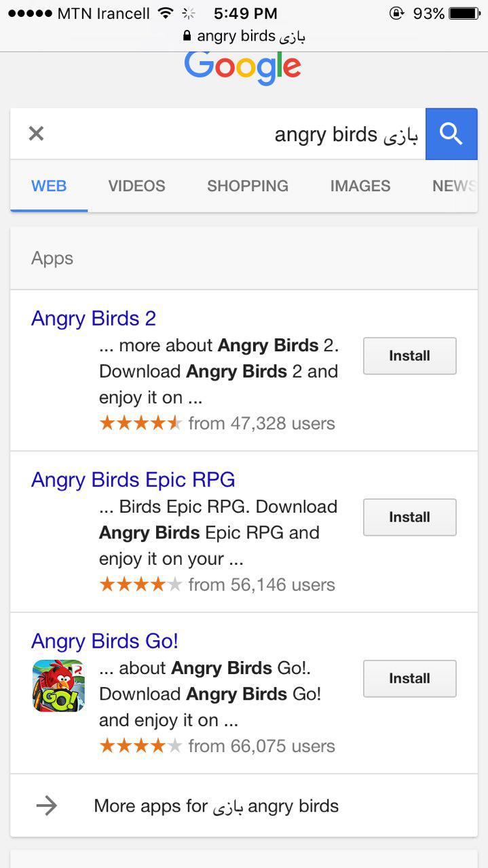This screenshot has width=488, height=868.
Task: Switch to the Videos tab
Action: coord(136,186)
